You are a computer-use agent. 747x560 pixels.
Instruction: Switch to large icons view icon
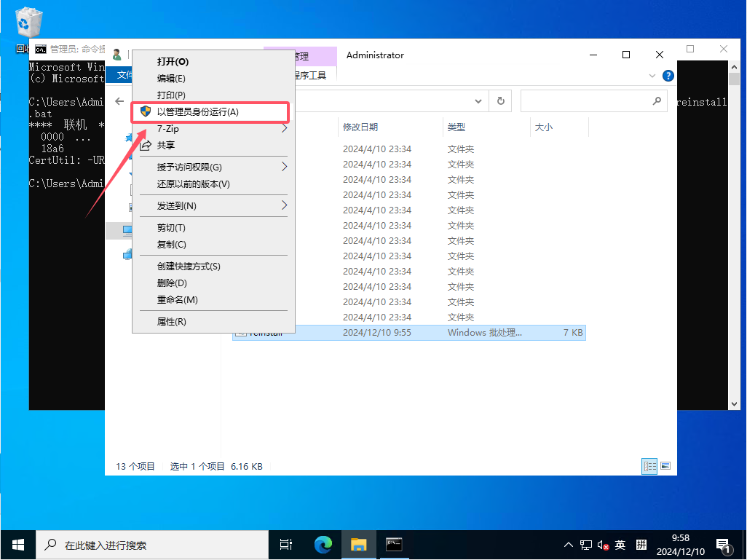665,466
